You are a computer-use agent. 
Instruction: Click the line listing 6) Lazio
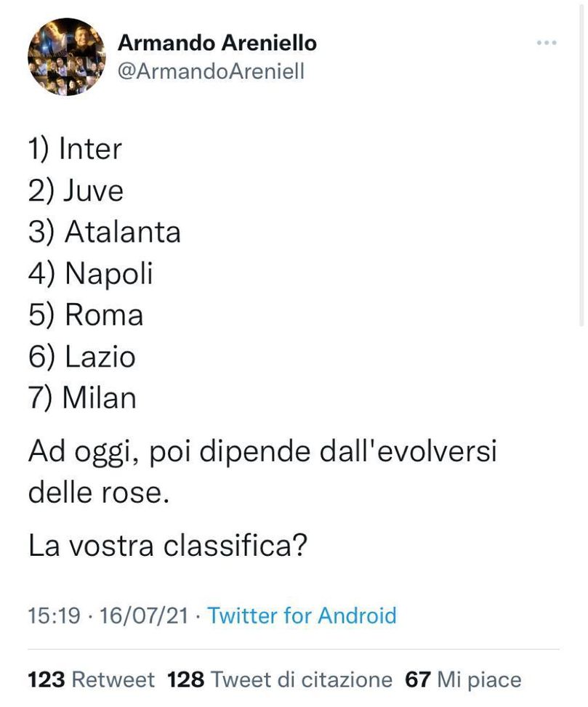click(x=82, y=357)
